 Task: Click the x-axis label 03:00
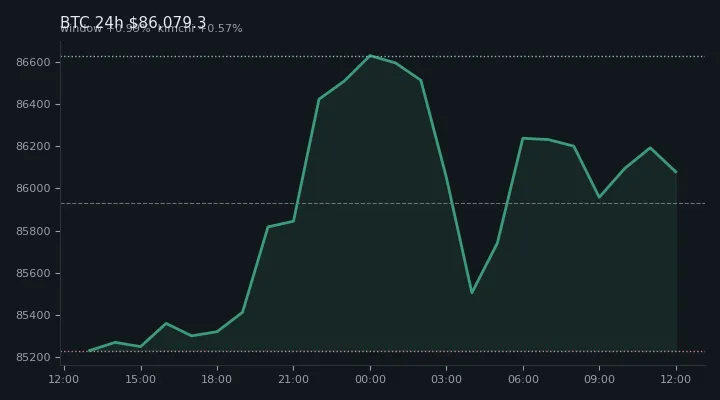point(446,379)
